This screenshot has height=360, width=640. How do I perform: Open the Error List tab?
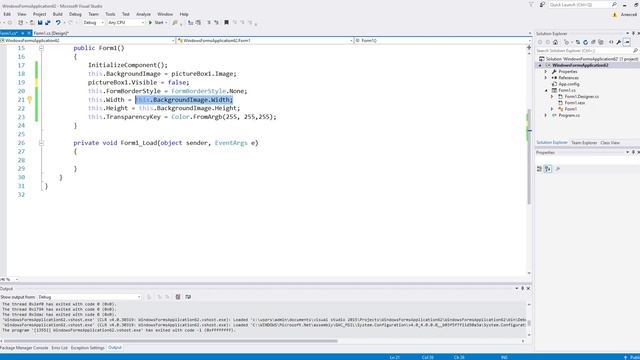click(59, 348)
